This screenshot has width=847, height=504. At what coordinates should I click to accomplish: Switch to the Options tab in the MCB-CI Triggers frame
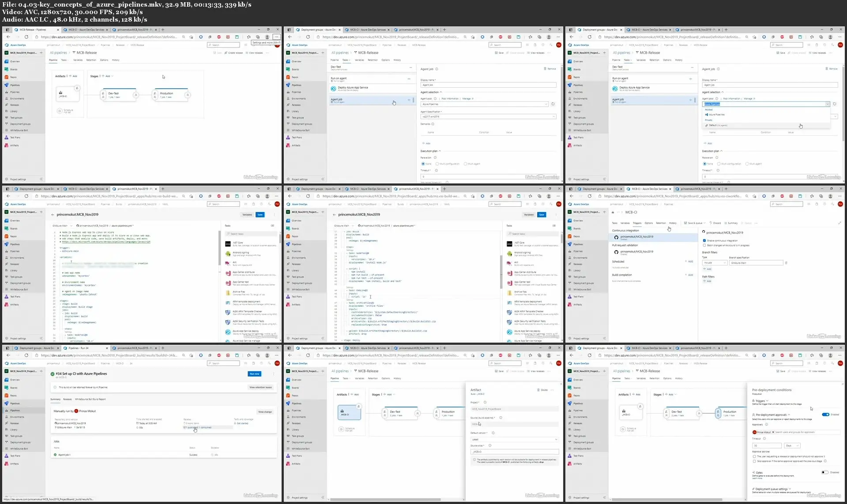[x=648, y=223]
